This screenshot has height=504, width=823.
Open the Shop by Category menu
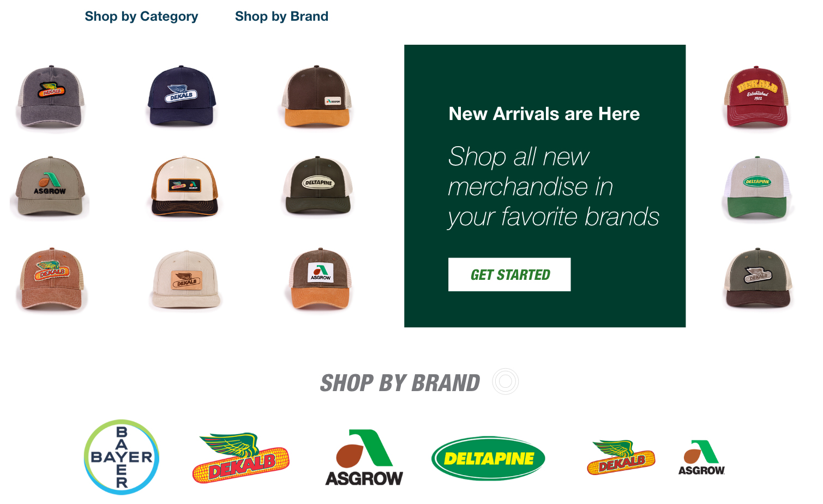click(x=141, y=16)
